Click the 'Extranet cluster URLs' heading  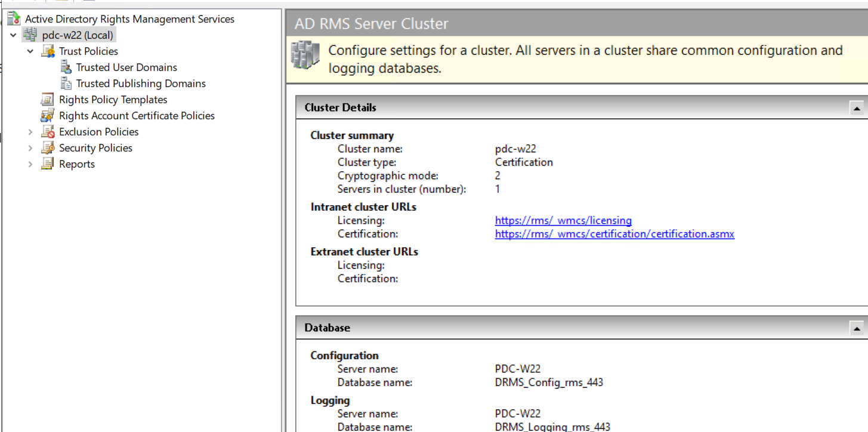(x=364, y=252)
